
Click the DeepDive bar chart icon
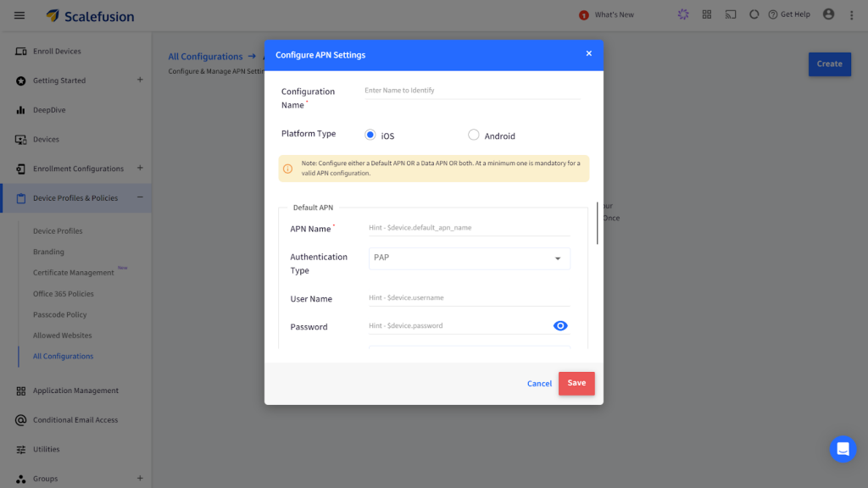pyautogui.click(x=21, y=110)
